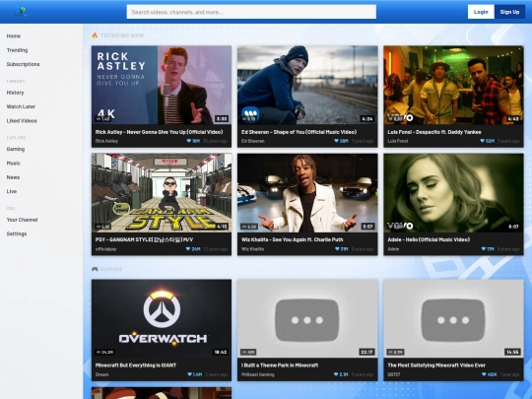Click heart icon on Ed Sheeran video
This screenshot has width=532, height=399.
pyautogui.click(x=336, y=141)
